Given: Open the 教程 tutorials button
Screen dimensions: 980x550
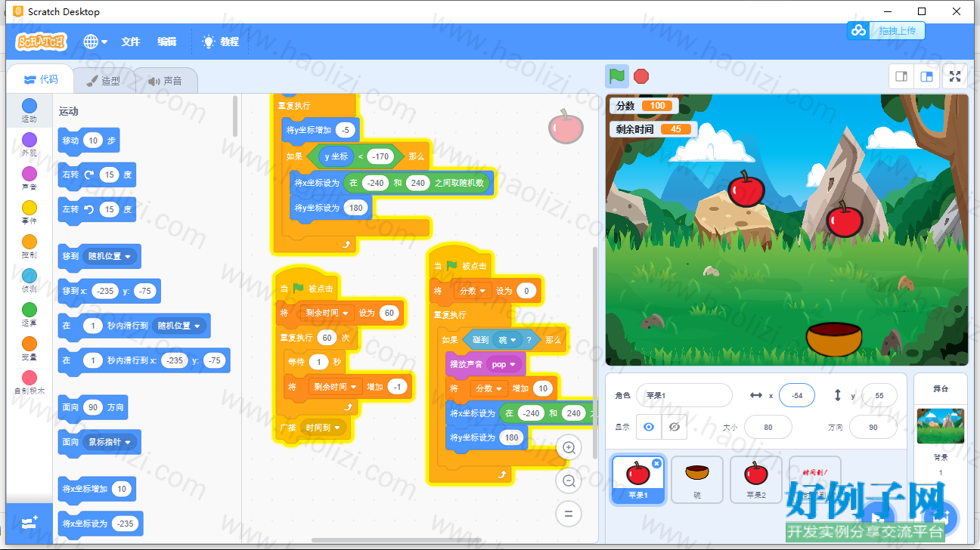Looking at the screenshot, I should (221, 42).
